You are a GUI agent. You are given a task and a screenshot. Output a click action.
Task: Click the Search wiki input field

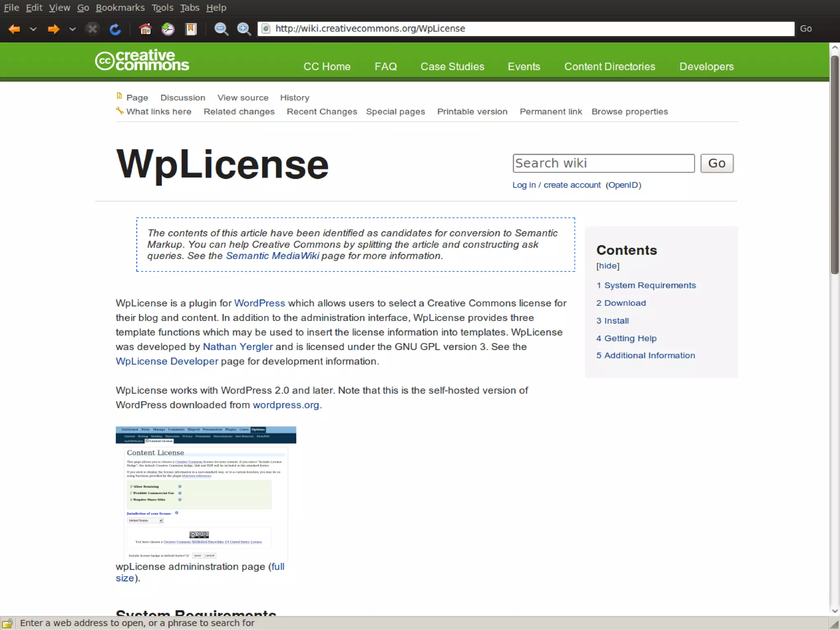point(603,163)
